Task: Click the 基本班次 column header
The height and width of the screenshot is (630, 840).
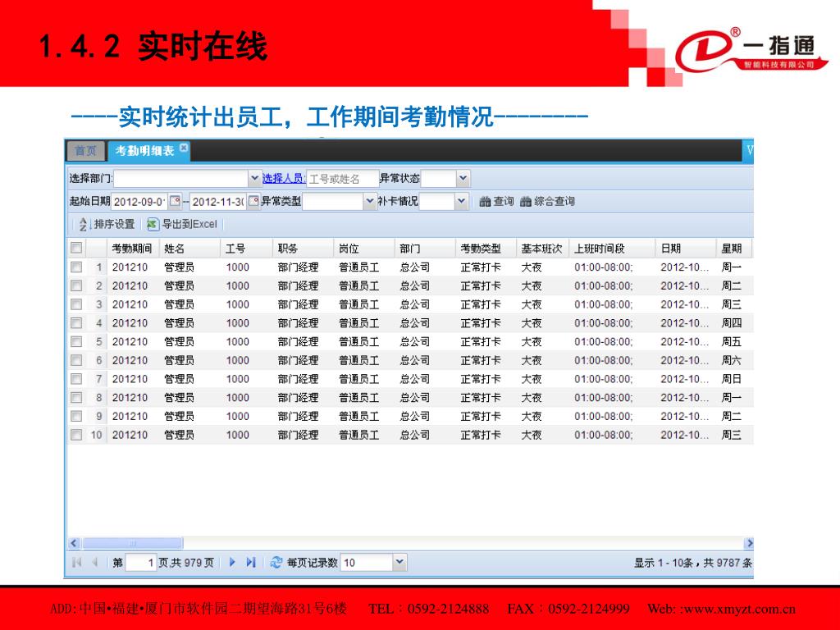Action: coord(543,248)
